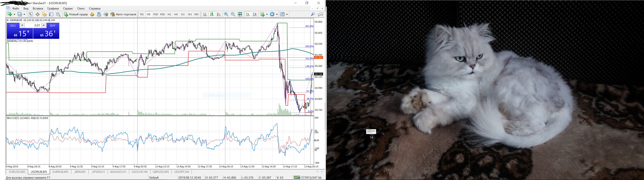Open the search magnifier in toolbar

tap(312, 14)
